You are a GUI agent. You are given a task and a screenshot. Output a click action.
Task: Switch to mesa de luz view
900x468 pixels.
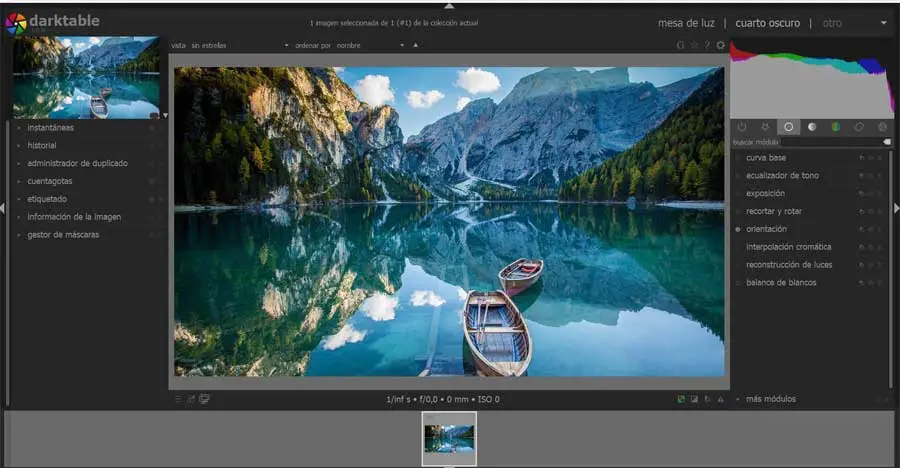(686, 23)
